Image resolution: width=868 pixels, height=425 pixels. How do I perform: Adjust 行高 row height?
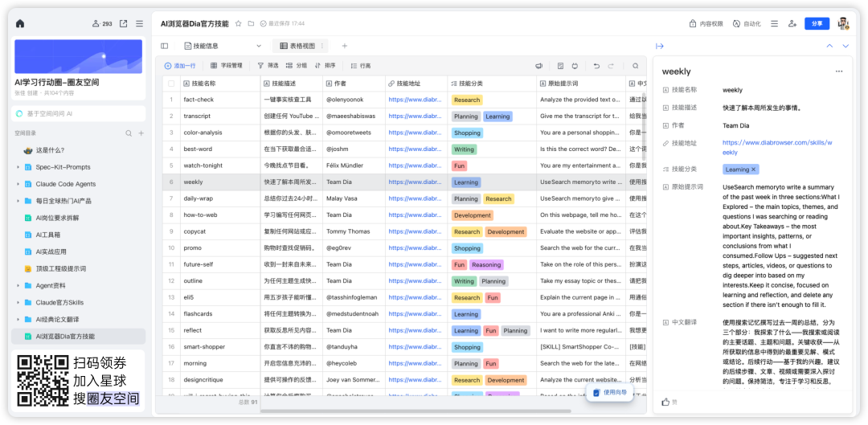[x=361, y=66]
